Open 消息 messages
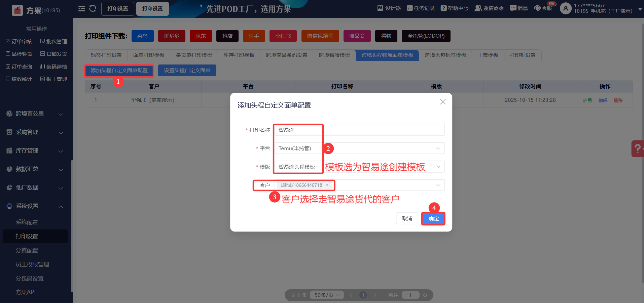 pos(519,8)
